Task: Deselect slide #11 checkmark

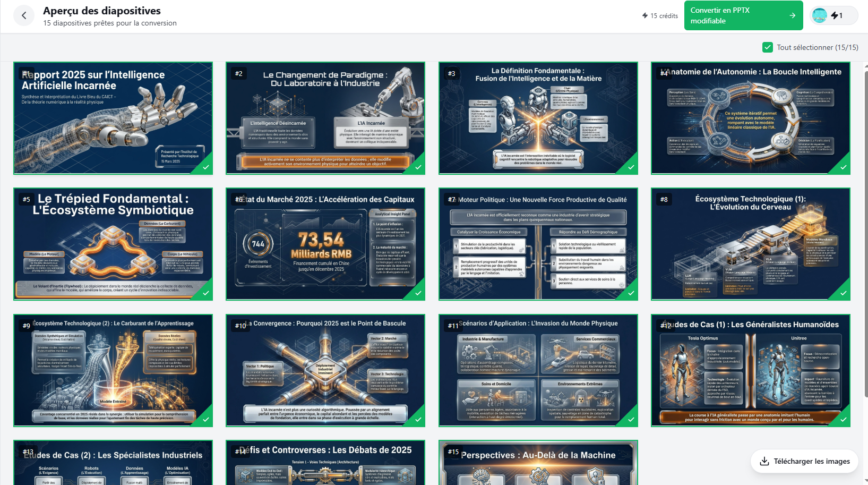Action: (631, 420)
